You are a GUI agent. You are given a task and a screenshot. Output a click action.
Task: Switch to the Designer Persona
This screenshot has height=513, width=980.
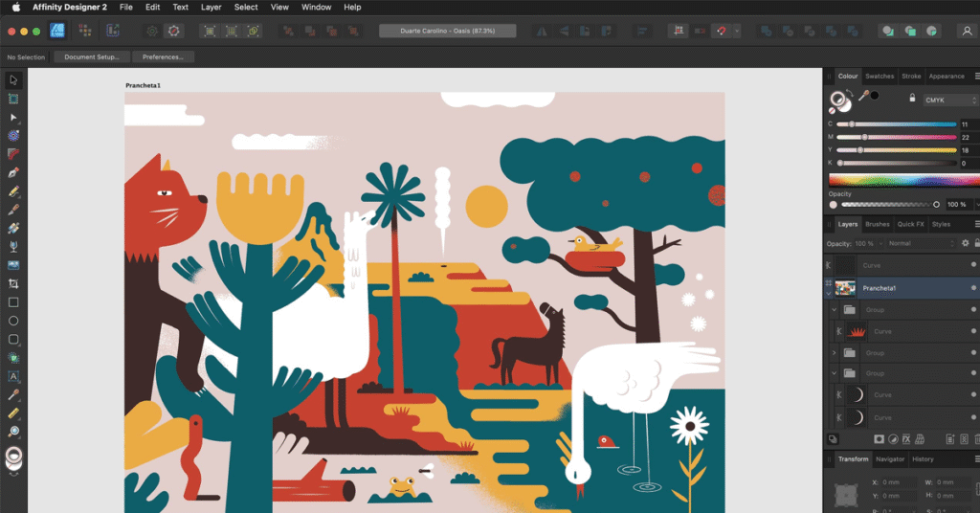coord(57,31)
